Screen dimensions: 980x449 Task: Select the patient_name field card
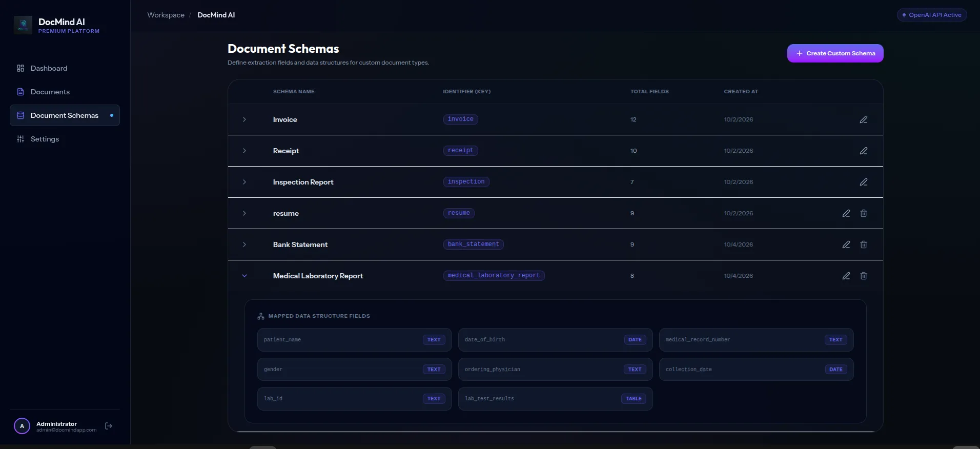(354, 340)
